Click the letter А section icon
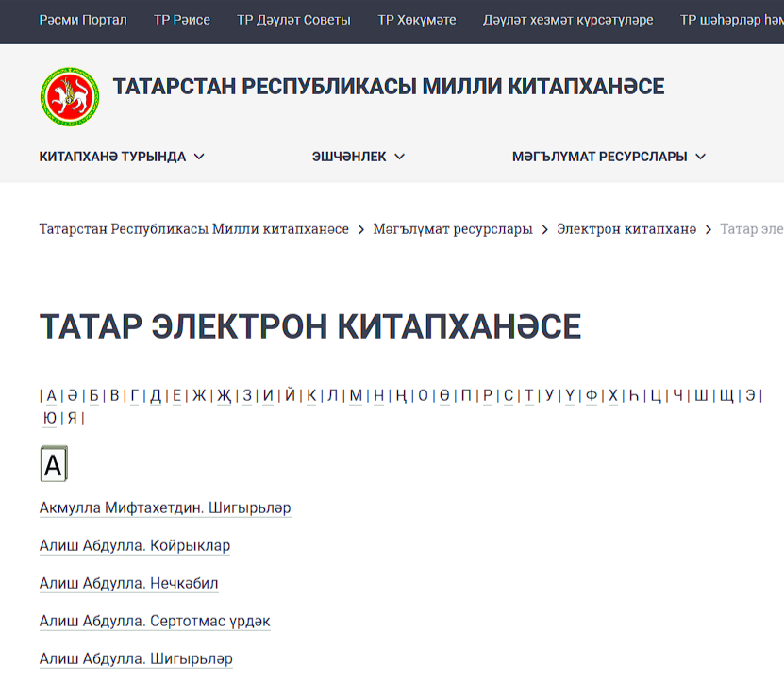Image resolution: width=784 pixels, height=682 pixels. pyautogui.click(x=53, y=463)
